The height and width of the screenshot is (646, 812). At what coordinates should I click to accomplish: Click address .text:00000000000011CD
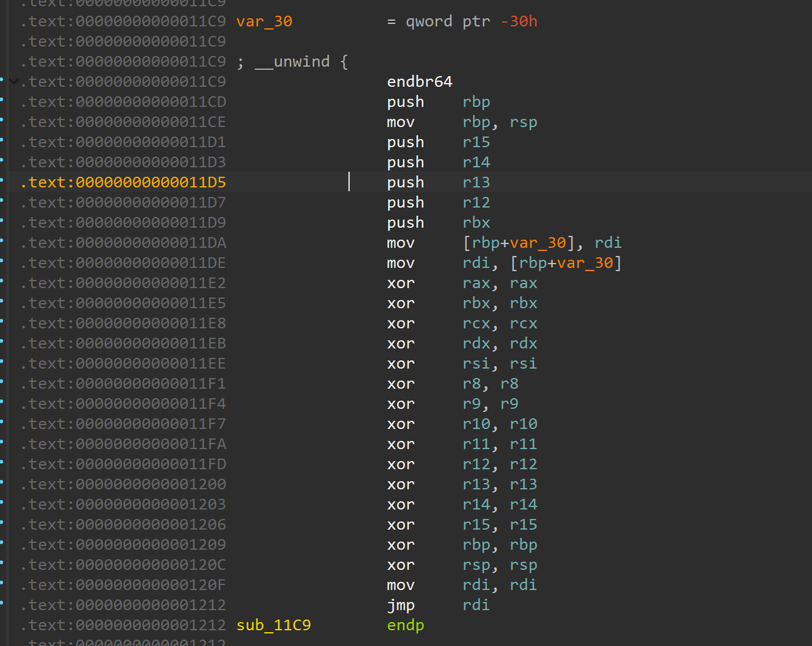(123, 102)
